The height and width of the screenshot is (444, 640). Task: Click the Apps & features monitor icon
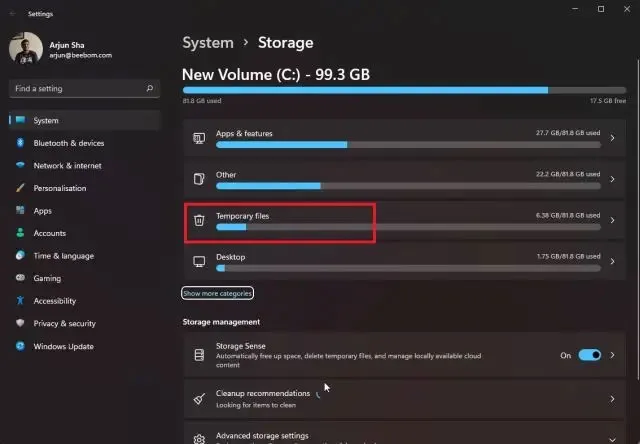click(199, 138)
